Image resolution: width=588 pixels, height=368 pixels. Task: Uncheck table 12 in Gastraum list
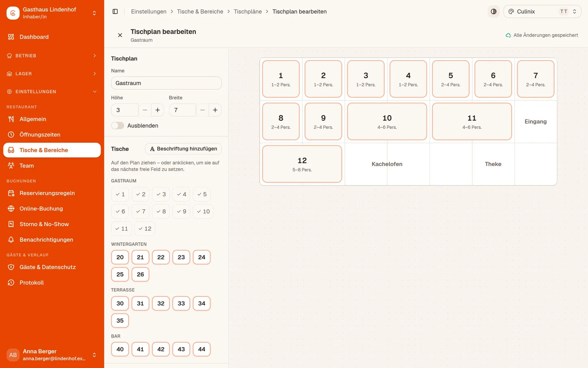coord(145,229)
